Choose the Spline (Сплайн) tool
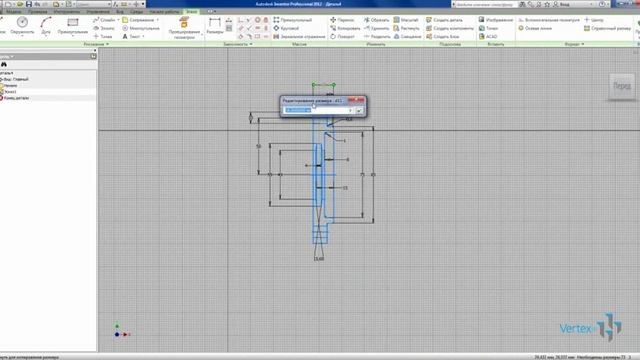This screenshot has width=640, height=360. (x=104, y=20)
